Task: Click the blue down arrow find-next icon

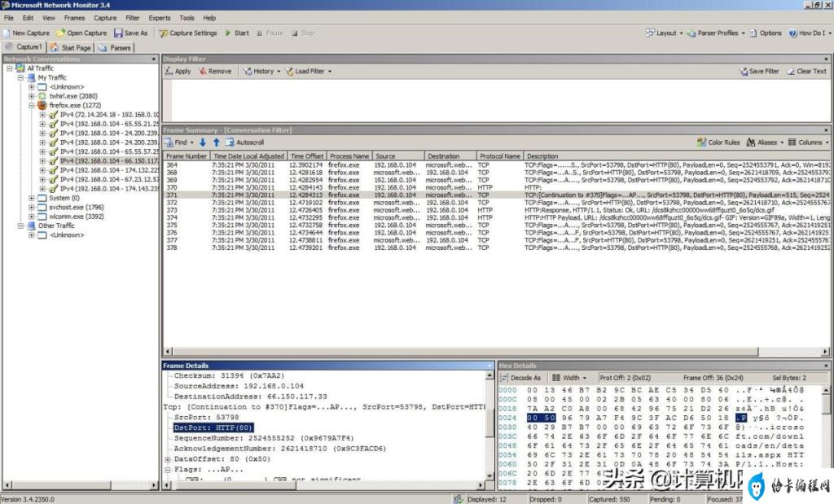Action: (203, 142)
